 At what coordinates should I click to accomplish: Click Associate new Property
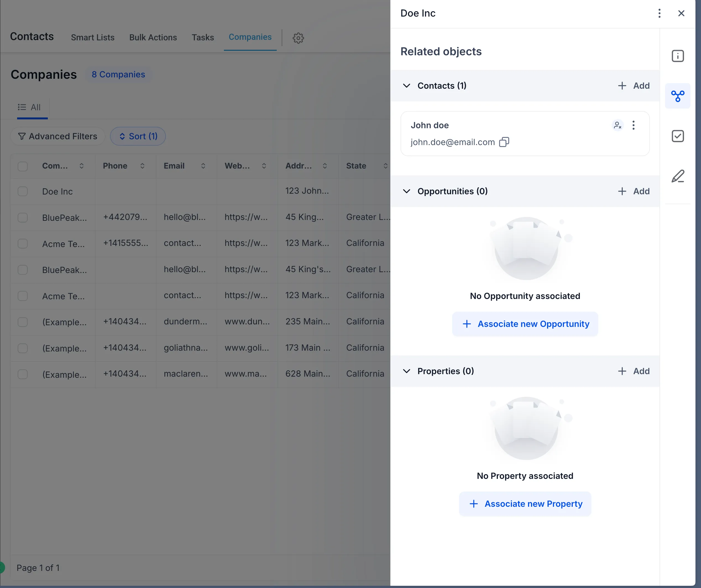(x=525, y=504)
